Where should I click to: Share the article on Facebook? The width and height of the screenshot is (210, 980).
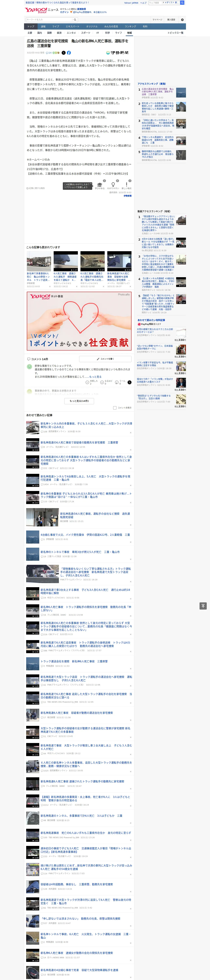click(x=69, y=53)
